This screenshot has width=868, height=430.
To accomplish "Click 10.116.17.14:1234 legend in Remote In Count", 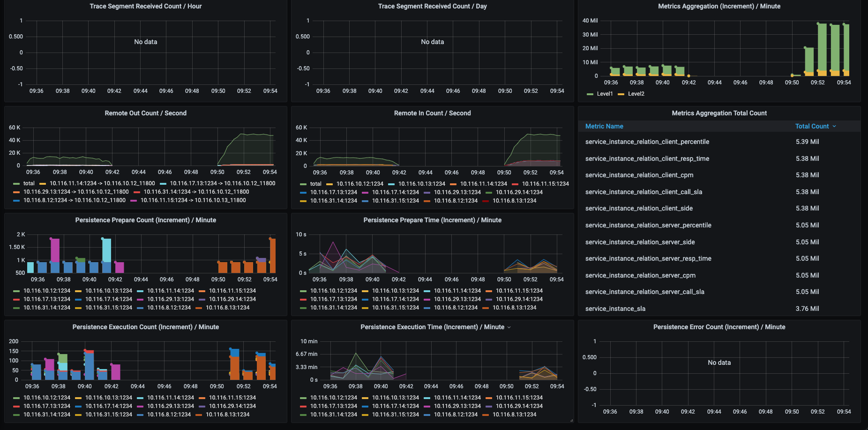I will point(396,192).
